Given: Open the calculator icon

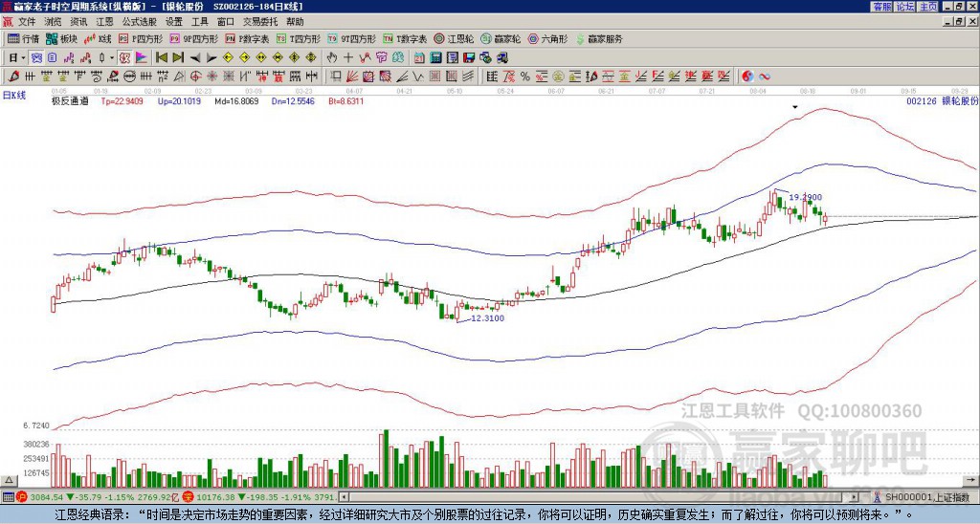Looking at the screenshot, I should pos(436,58).
